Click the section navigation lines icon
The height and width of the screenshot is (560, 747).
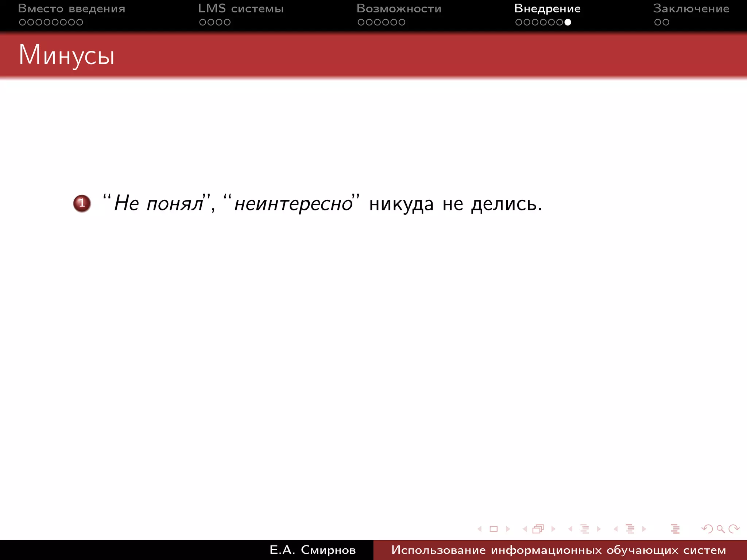pyautogui.click(x=630, y=529)
